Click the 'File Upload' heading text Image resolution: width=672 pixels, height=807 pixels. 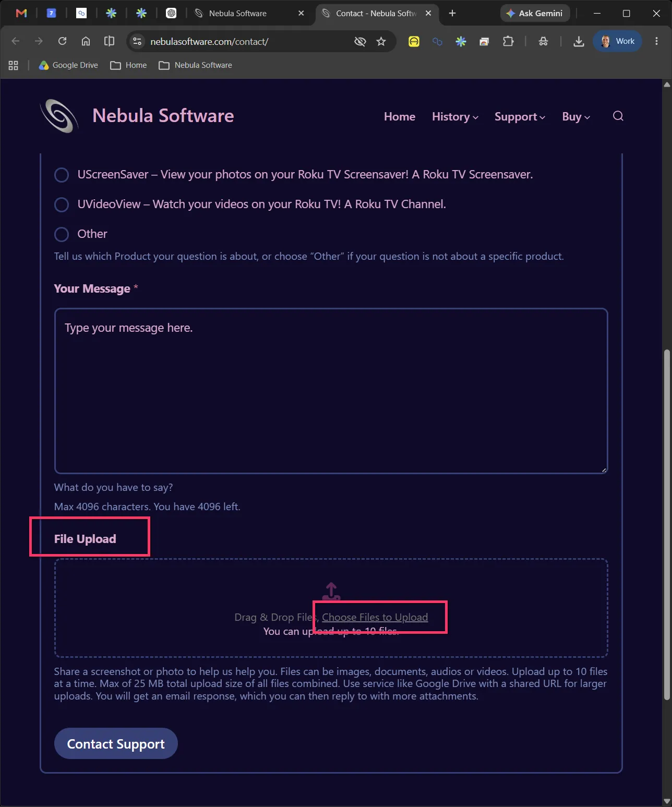point(85,539)
